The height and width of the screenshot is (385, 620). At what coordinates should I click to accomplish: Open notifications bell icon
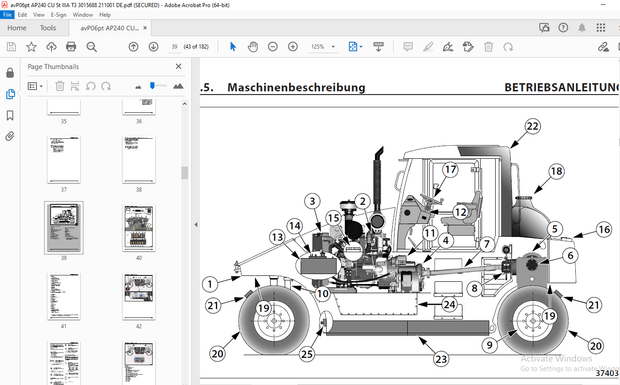point(582,28)
